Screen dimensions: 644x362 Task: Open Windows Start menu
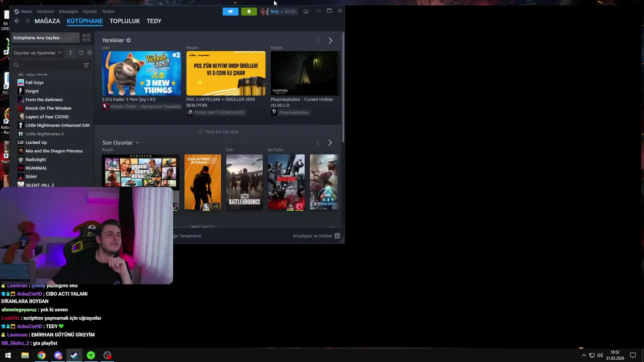[8, 355]
